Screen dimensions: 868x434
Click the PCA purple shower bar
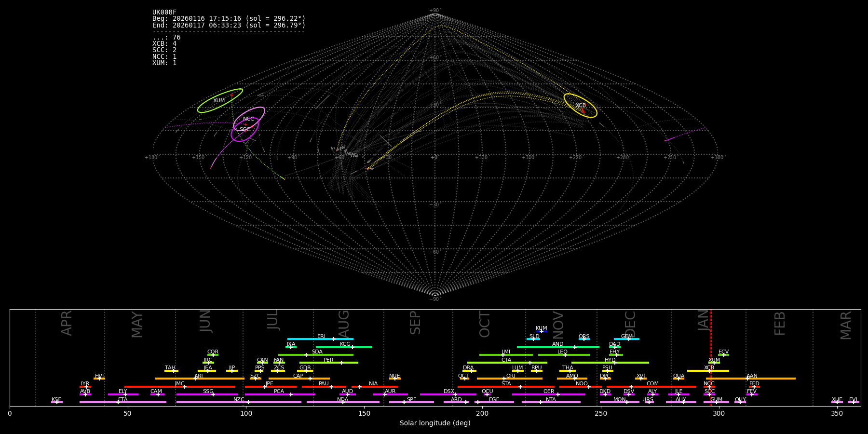[x=280, y=394]
